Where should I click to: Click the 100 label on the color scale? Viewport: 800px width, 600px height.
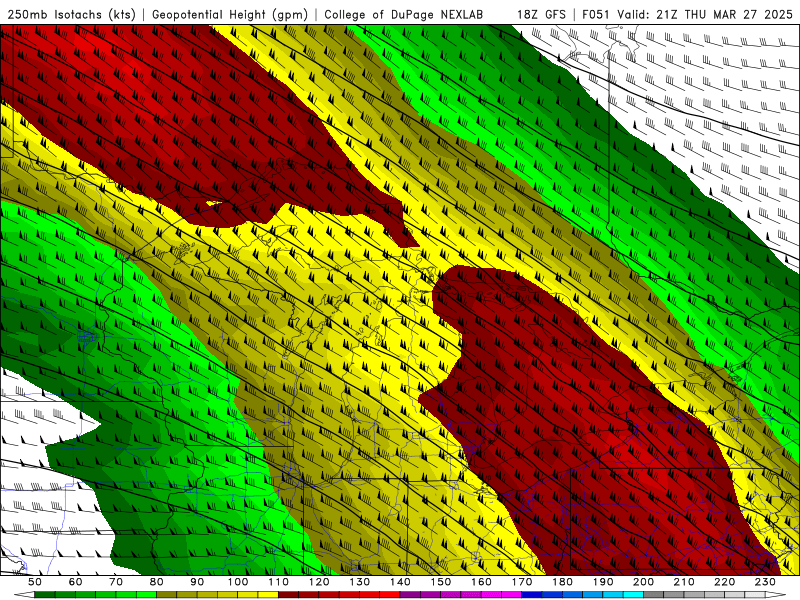(x=238, y=582)
